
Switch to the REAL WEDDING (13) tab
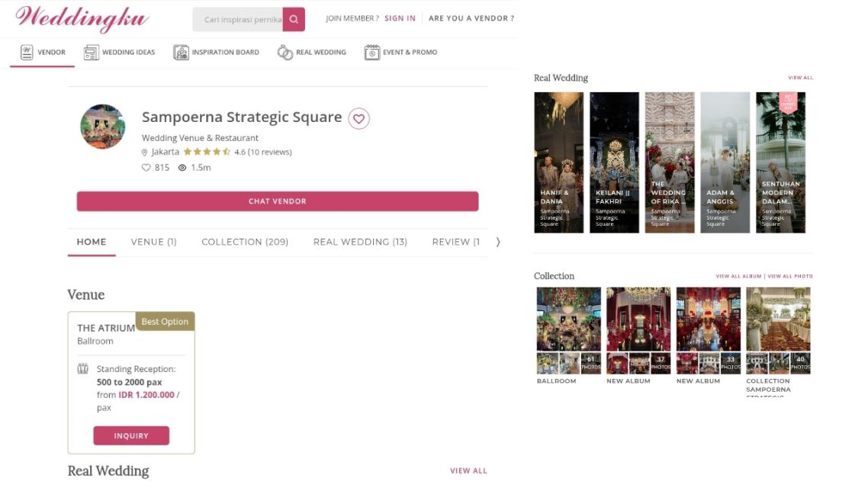point(360,242)
